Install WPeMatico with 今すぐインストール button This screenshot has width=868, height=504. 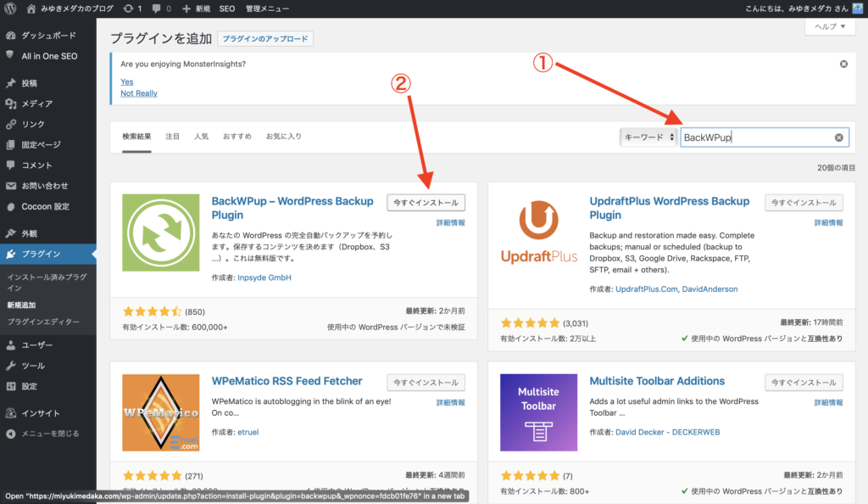coord(426,383)
